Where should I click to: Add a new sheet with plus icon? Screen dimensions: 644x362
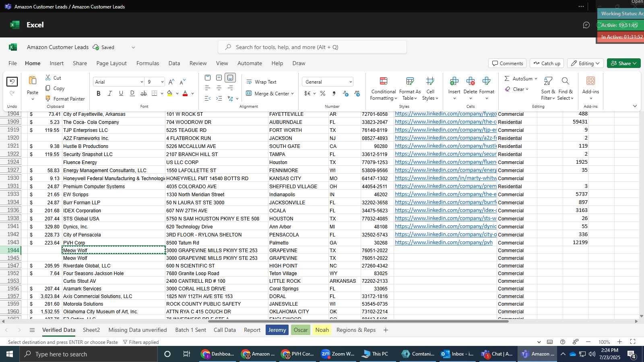[x=386, y=330]
